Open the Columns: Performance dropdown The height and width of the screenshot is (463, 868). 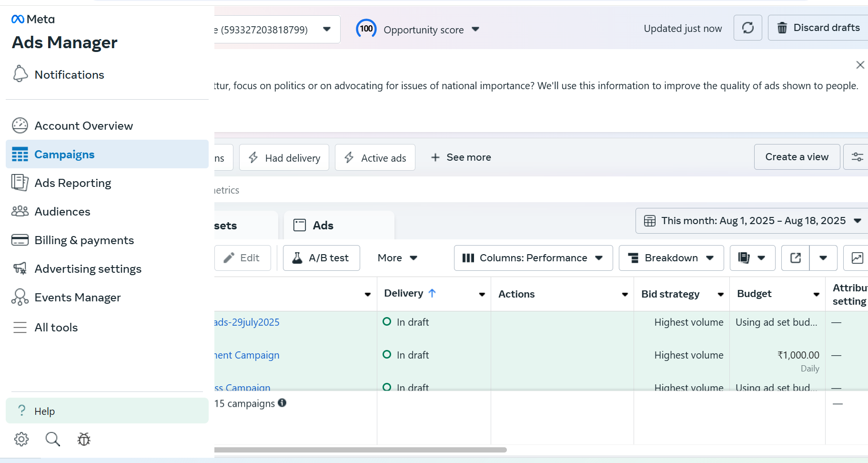pos(533,258)
